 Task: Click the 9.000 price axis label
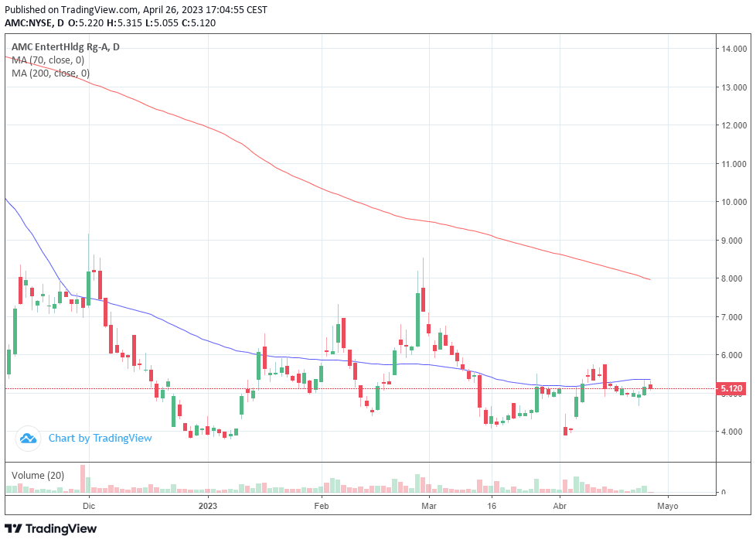(734, 241)
